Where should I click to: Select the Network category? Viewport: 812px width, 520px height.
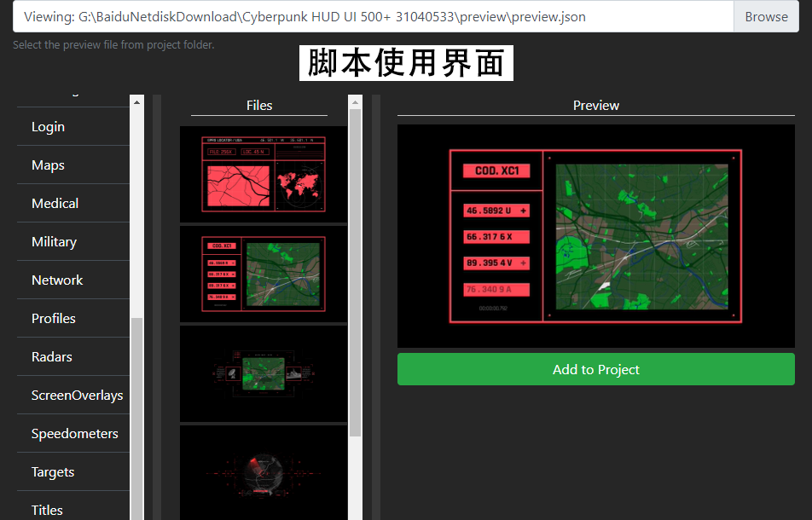coord(73,280)
